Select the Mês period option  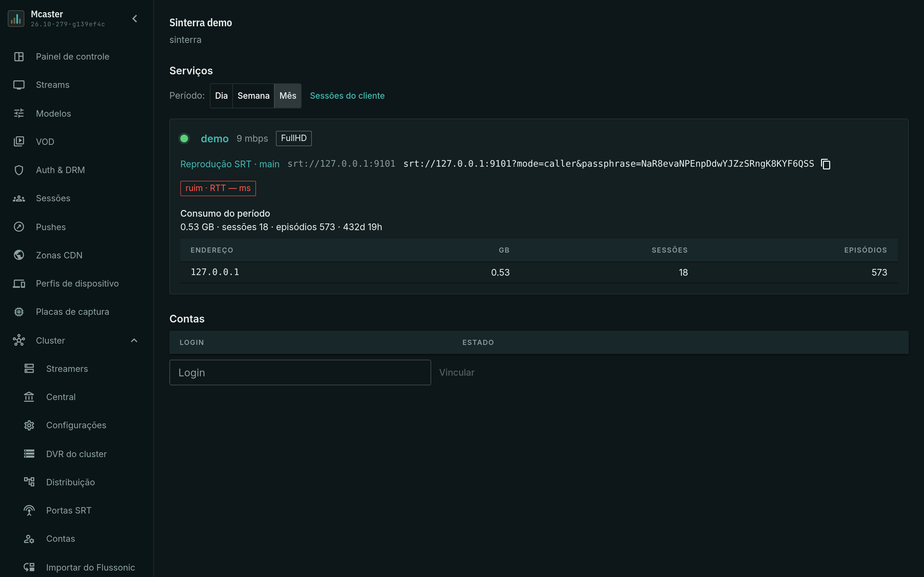287,96
